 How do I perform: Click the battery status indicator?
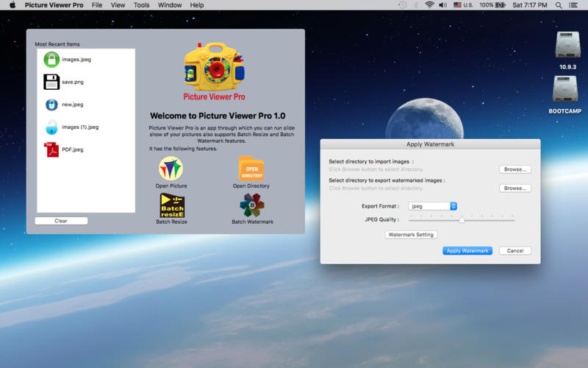click(x=492, y=5)
